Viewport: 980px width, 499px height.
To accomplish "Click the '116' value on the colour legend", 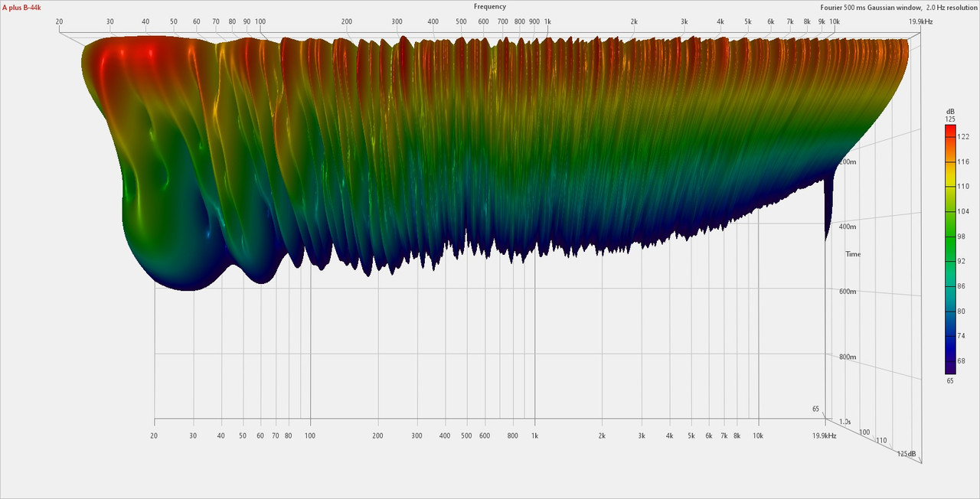I will click(x=963, y=161).
